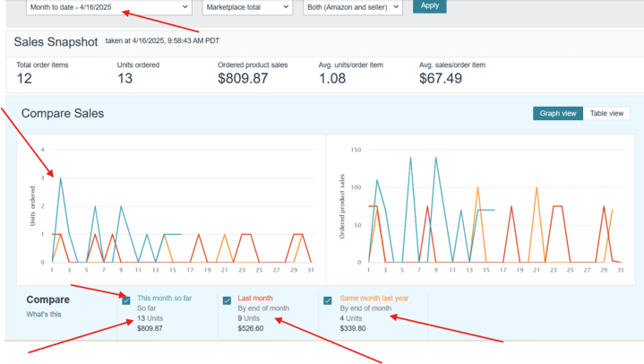The image size is (644, 364).
Task: Click the Avg. units/order item label
Action: 351,65
